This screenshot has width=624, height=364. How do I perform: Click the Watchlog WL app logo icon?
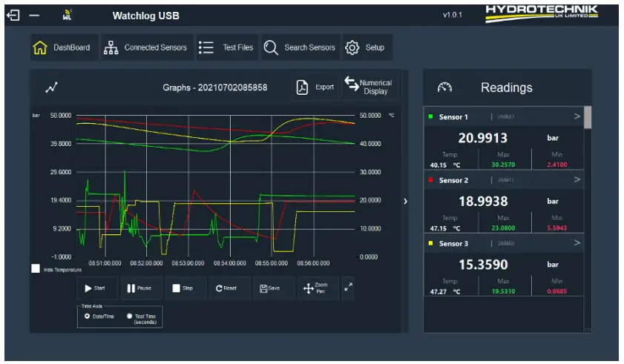(68, 15)
